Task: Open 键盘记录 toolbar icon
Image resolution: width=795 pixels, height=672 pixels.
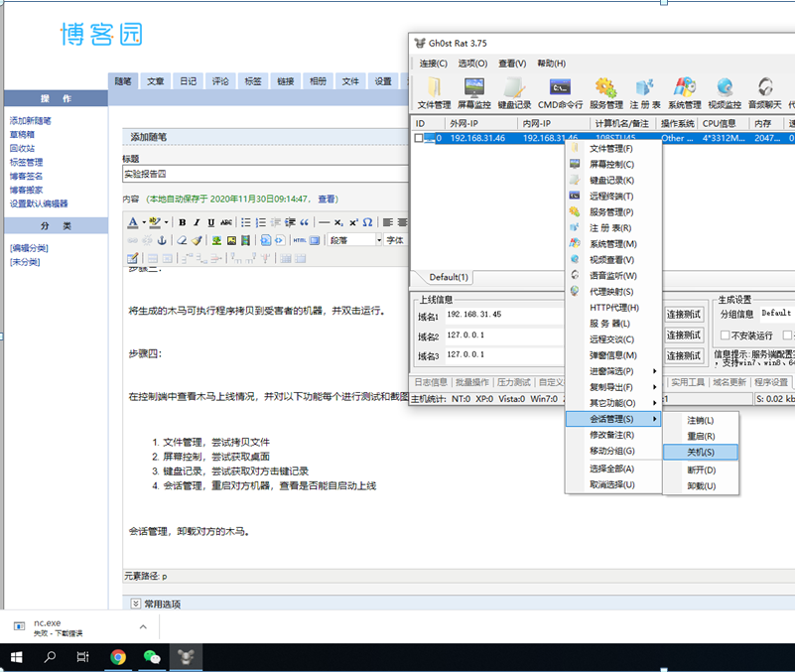Action: pos(514,93)
